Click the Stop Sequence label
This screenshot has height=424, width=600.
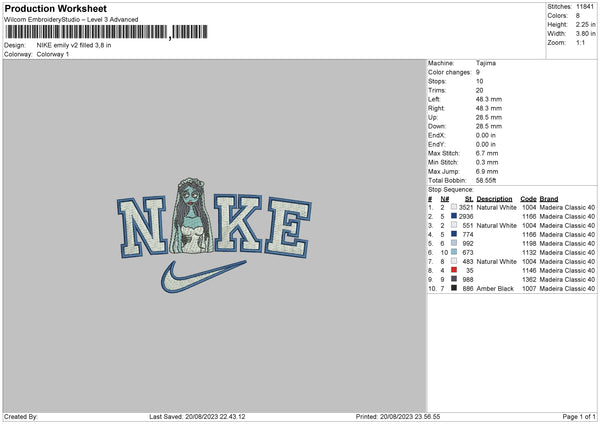click(x=451, y=190)
